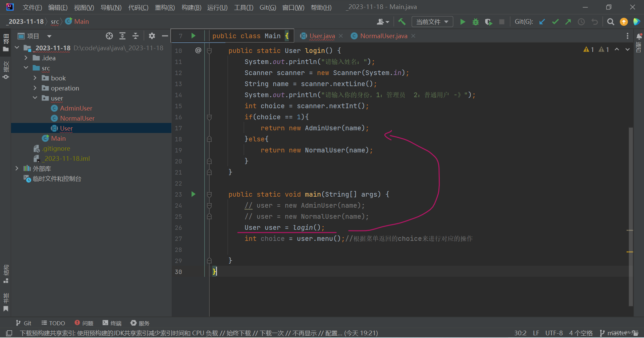Open the 文件(F) menu
This screenshot has height=338, width=644.
pos(32,7)
